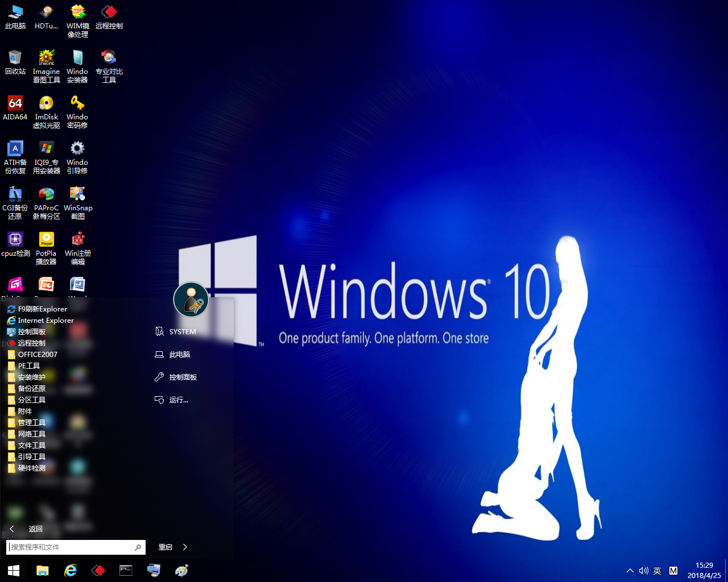Open Imagine 看图工具 desktop icon
The height and width of the screenshot is (582, 728).
tap(47, 67)
